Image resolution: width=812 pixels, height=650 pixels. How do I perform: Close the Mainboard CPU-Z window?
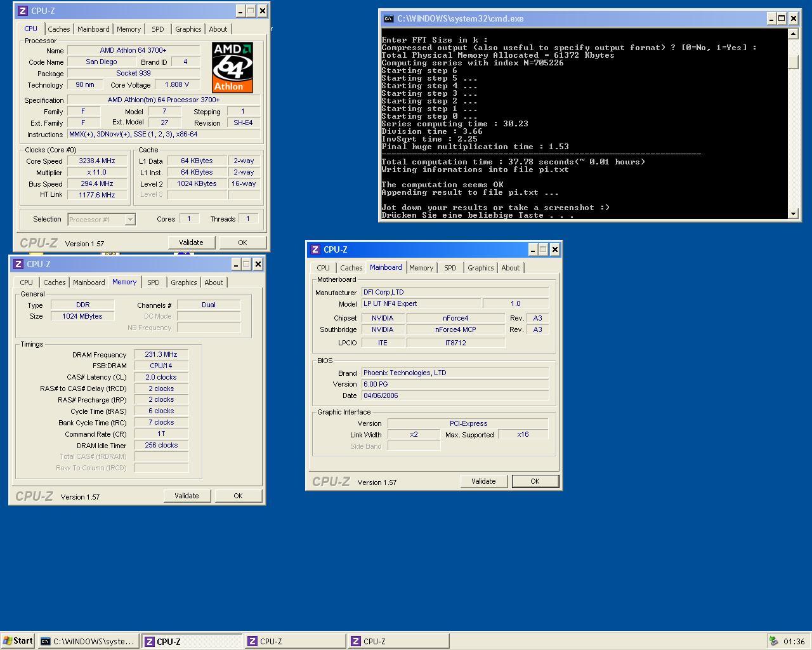[x=554, y=249]
